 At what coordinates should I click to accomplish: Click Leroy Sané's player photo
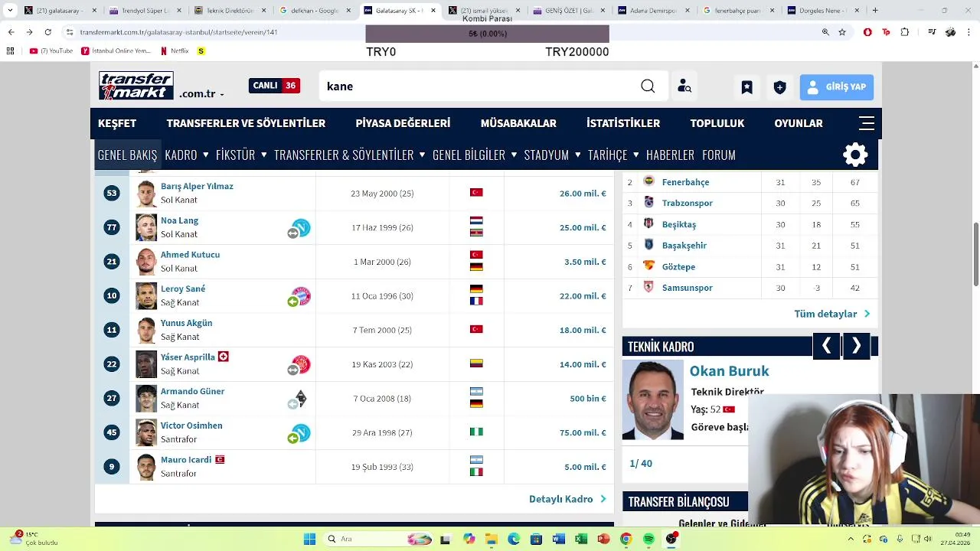tap(146, 296)
